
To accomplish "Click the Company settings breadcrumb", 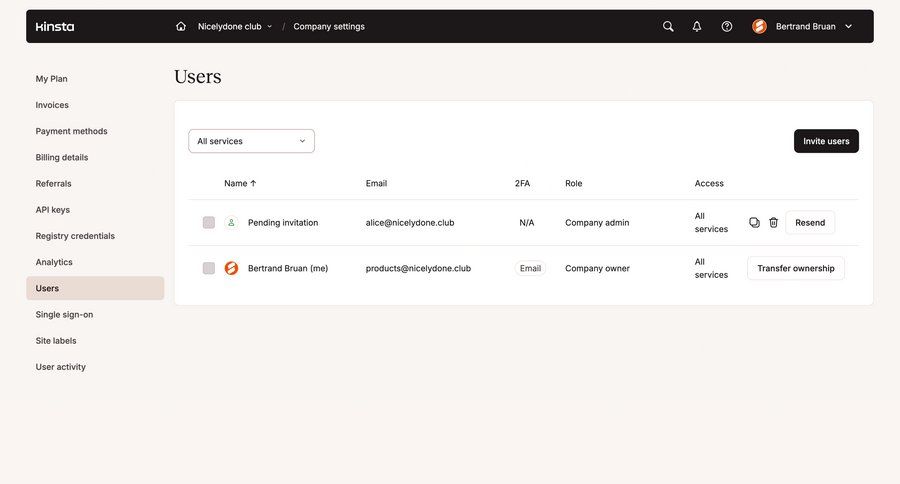I will click(329, 26).
